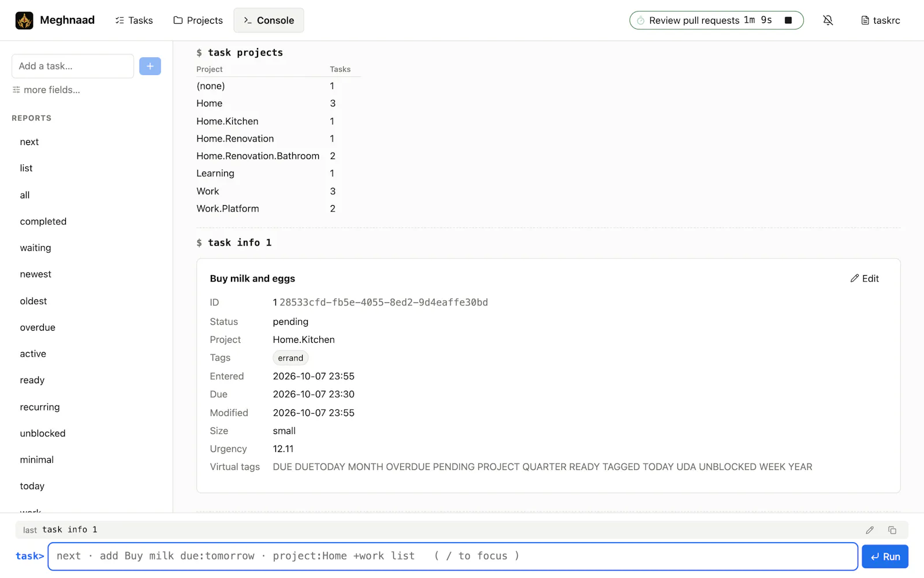This screenshot has width=924, height=578.
Task: Focus the task command input field
Action: 453,556
